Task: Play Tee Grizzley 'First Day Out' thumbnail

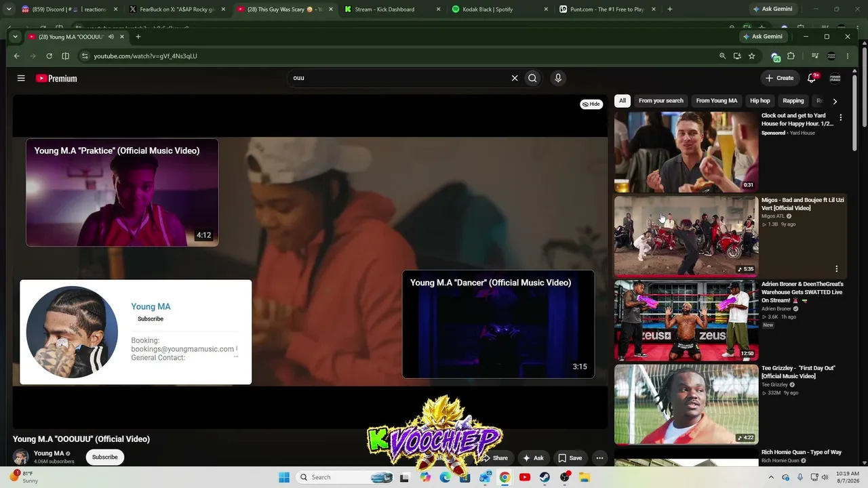Action: tap(686, 404)
